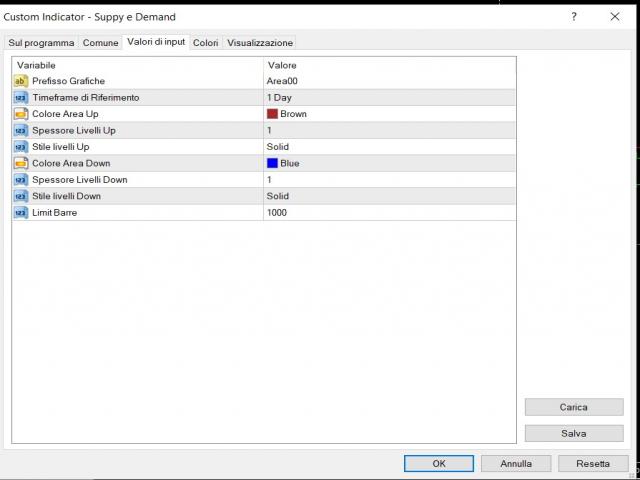Click the numeric icon beside Limit Barre
The width and height of the screenshot is (640, 480).
pos(21,213)
